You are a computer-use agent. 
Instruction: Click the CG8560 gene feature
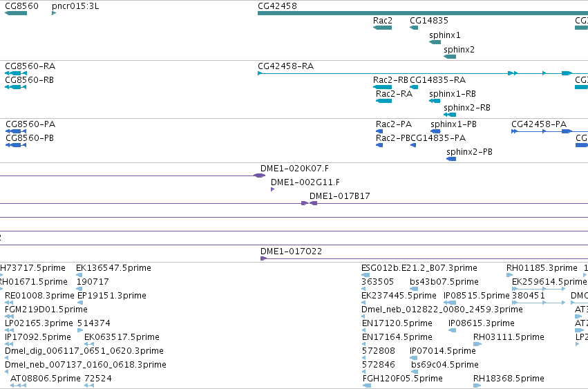coord(16,13)
